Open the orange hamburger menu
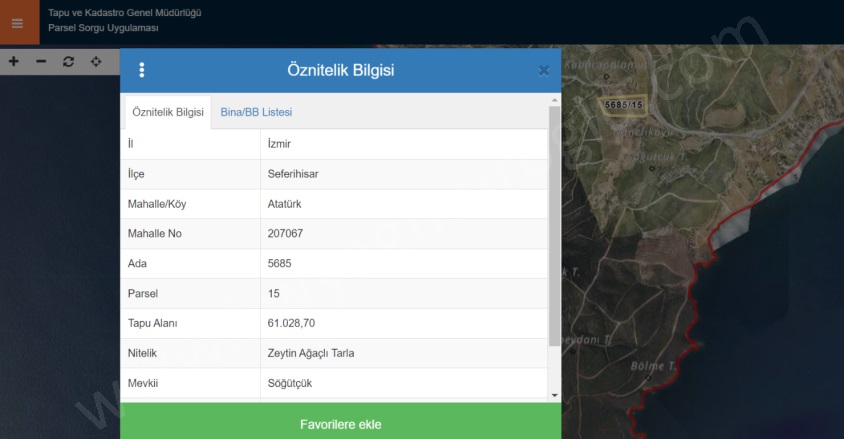 tap(17, 23)
